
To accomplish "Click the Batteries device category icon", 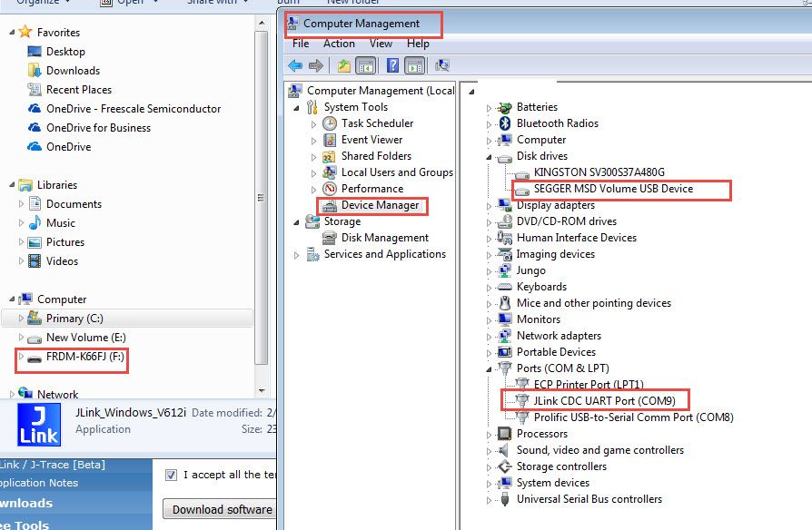I will pos(504,108).
